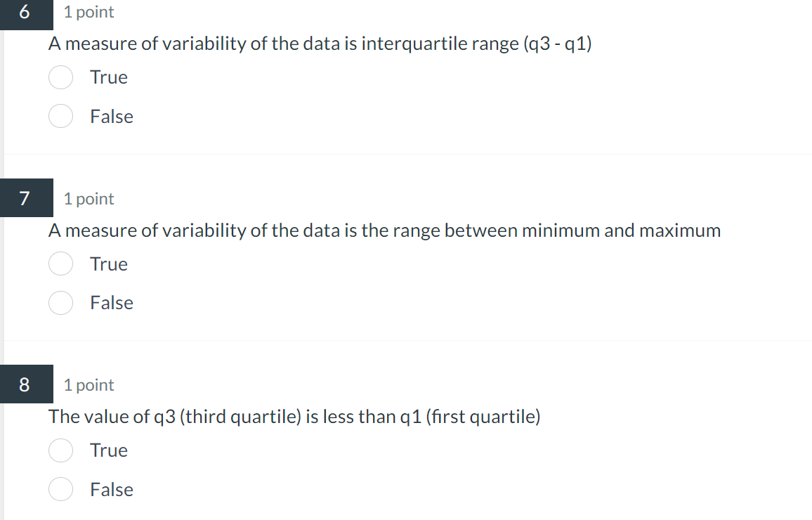
Task: Click the question 6 number badge
Action: coord(26,12)
